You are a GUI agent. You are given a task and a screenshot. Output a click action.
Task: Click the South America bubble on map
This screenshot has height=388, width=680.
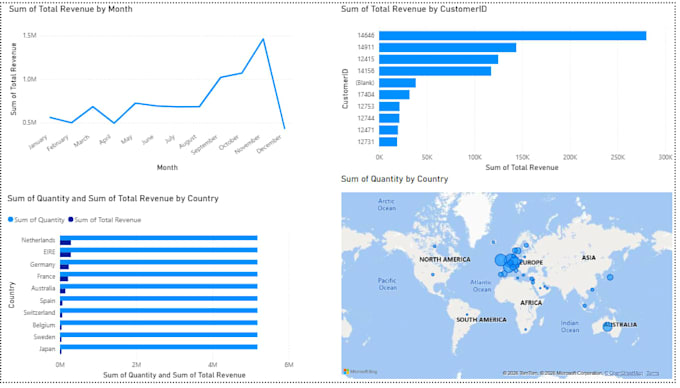tap(467, 315)
